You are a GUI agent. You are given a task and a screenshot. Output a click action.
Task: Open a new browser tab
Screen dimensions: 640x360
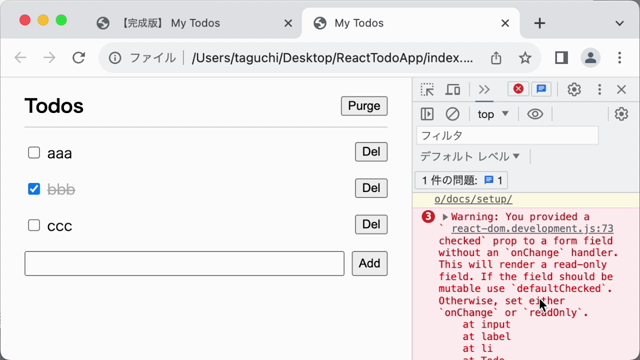540,23
